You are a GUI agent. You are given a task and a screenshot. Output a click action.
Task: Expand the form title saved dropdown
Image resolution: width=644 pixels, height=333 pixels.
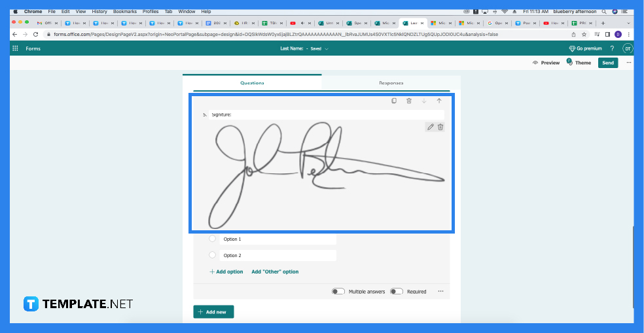[327, 48]
